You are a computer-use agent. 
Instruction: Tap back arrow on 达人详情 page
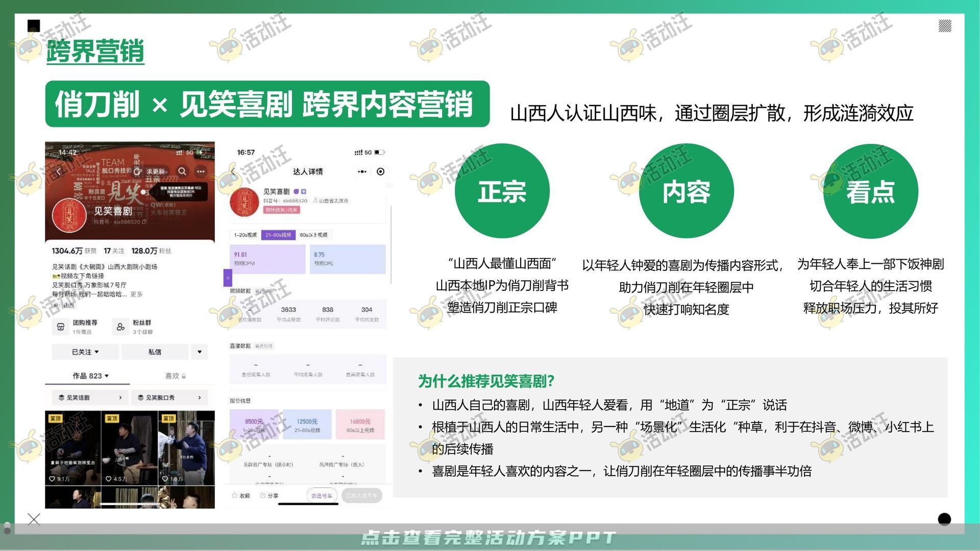point(234,171)
